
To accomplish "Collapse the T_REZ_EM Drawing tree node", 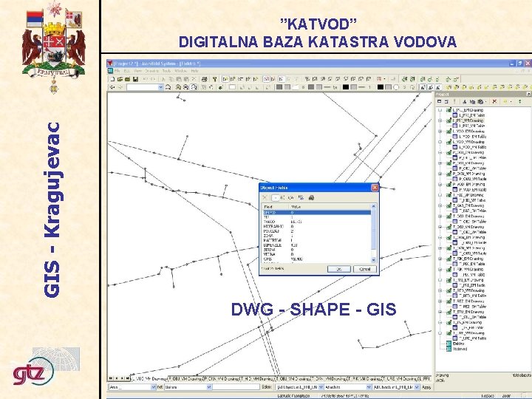I will point(440,301).
